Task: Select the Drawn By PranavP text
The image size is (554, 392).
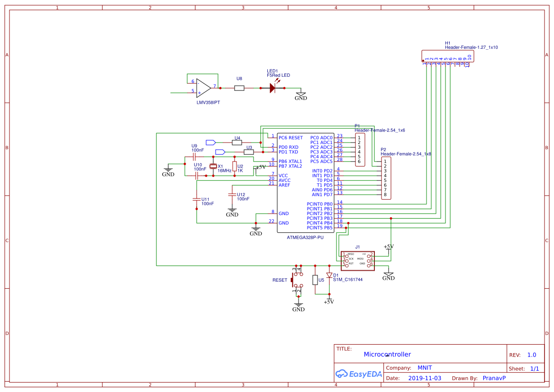Action: [x=494, y=378]
